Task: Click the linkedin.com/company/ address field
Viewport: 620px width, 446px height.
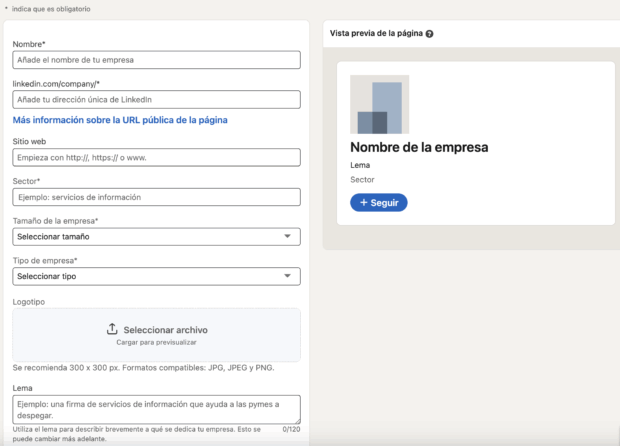Action: [156, 100]
